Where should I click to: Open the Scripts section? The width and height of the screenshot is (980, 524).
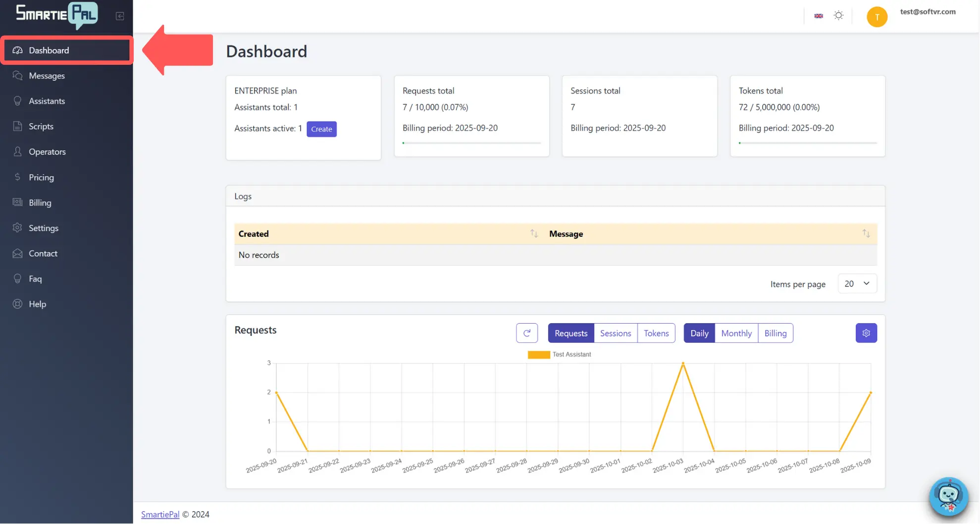[40, 126]
